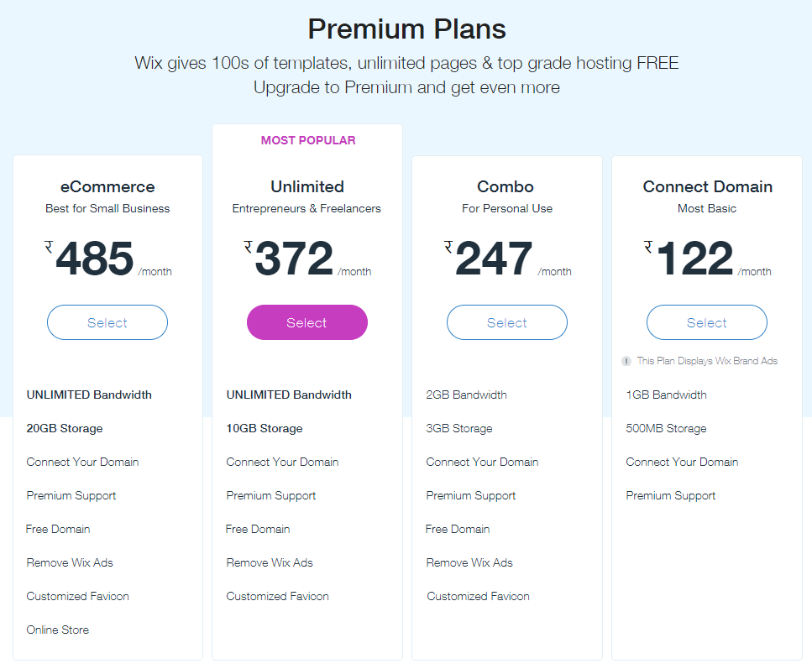This screenshot has height=669, width=812.
Task: Click the Connect Domain plan heading
Action: 707,186
